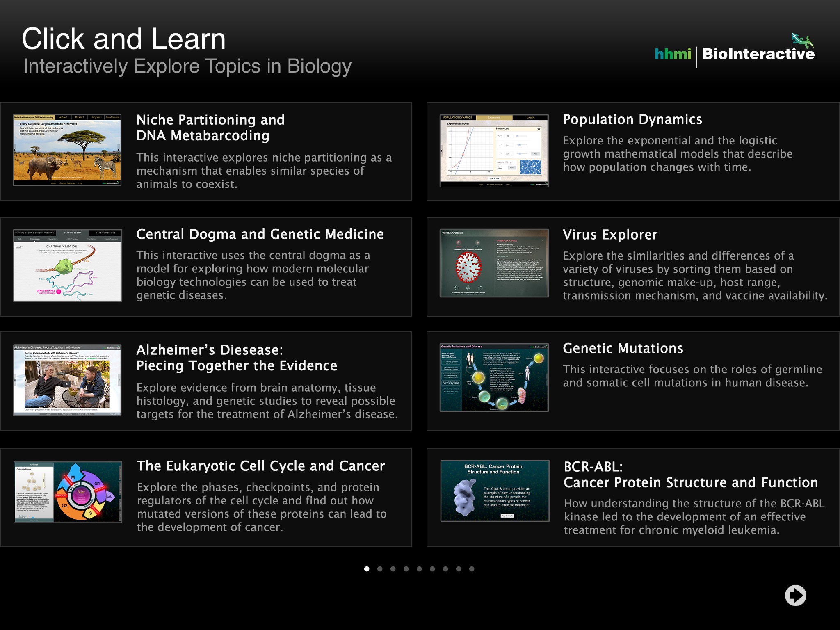Image resolution: width=840 pixels, height=630 pixels.
Task: Click 'How understanding the structure of the BCR-ABL' text
Action: click(x=694, y=516)
